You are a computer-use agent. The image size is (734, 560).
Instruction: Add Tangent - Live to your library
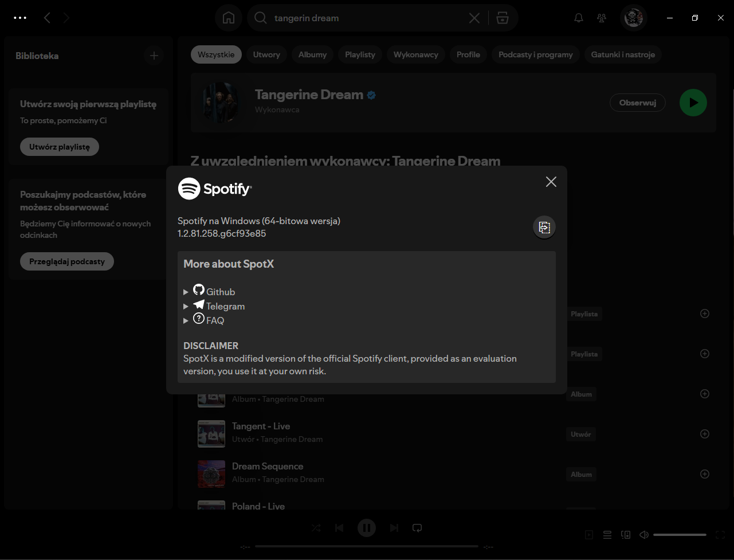click(x=705, y=434)
